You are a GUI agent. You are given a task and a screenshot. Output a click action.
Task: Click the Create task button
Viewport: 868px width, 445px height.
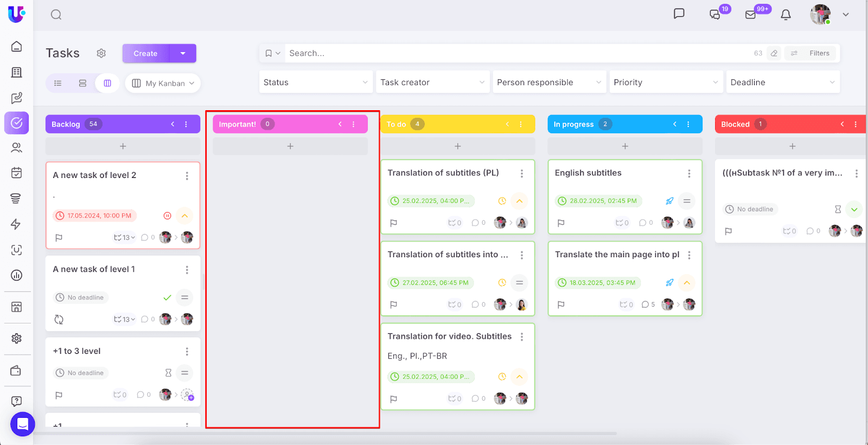[145, 53]
